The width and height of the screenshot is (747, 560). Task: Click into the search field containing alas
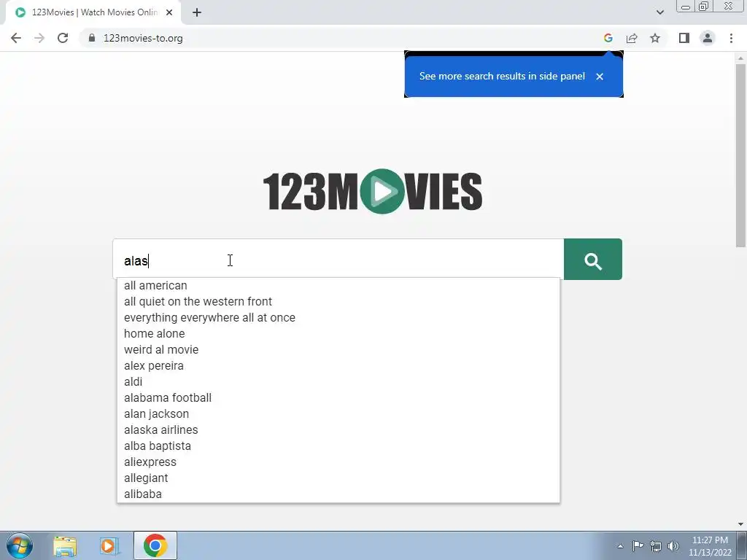(x=338, y=260)
